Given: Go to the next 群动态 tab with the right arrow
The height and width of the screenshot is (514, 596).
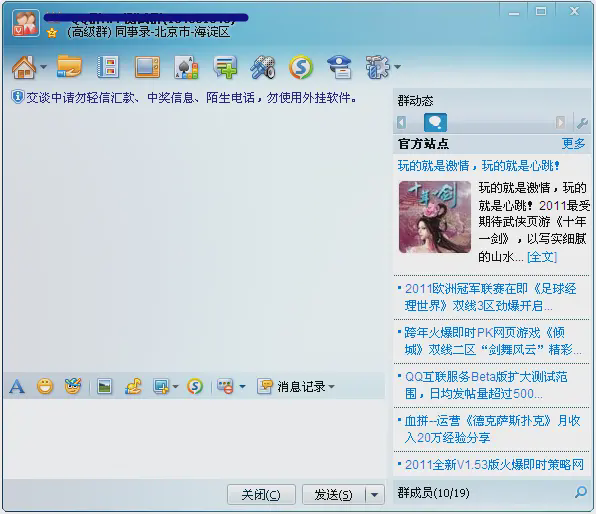Looking at the screenshot, I should (560, 122).
